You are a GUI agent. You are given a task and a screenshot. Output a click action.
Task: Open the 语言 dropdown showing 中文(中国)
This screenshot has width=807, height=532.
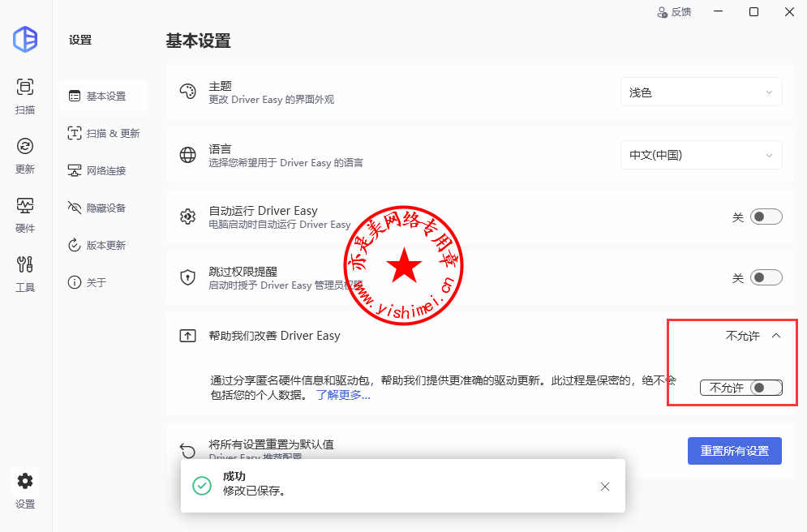pyautogui.click(x=701, y=155)
